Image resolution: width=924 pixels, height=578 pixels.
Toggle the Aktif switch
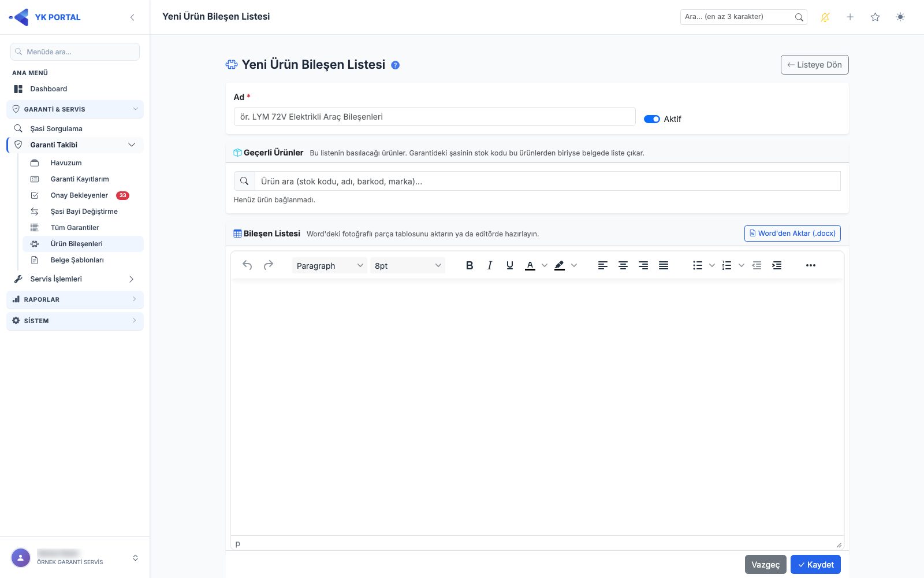(x=652, y=119)
